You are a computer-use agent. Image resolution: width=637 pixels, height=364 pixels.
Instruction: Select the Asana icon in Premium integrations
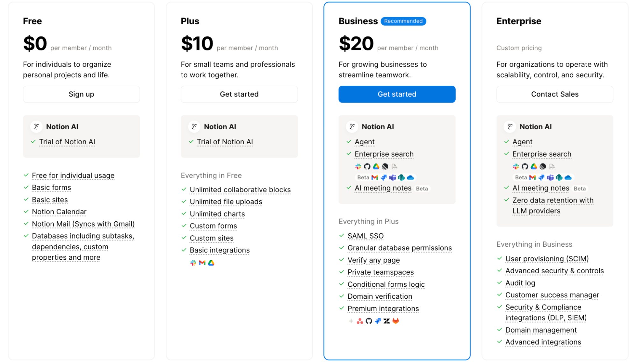point(359,321)
